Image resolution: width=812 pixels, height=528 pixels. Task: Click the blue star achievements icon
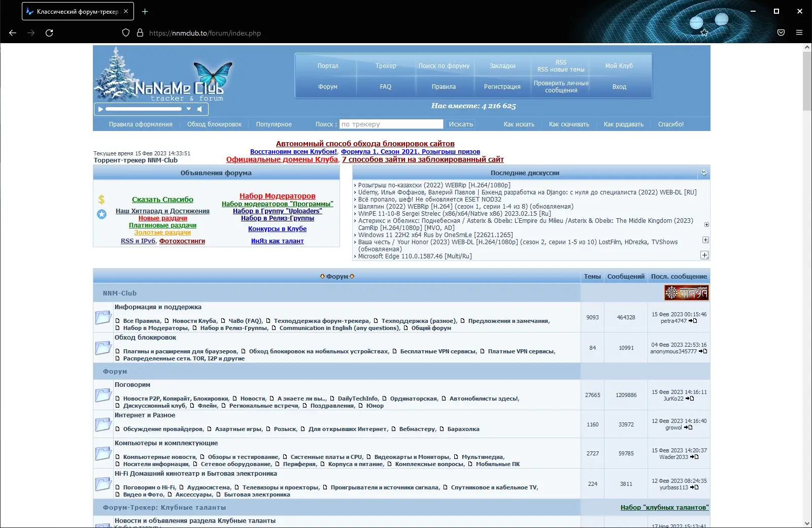[x=101, y=214]
